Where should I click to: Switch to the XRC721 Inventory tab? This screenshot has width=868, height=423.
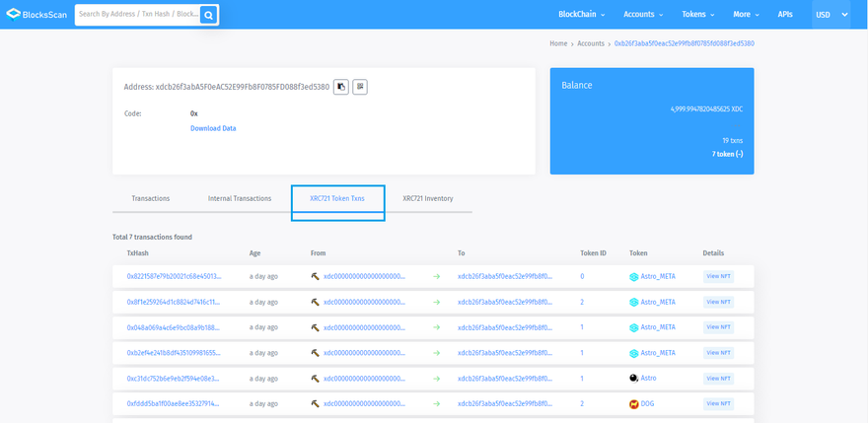[427, 198]
